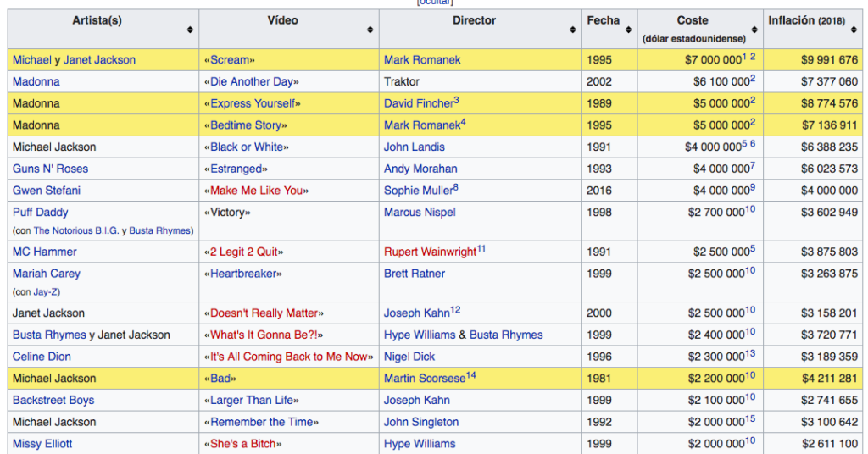Screen dimensions: 868x454
Task: Open Madonna link in Die Another Day row
Action: coord(36,82)
